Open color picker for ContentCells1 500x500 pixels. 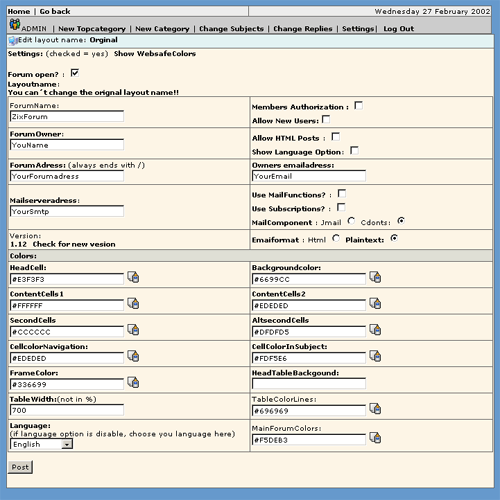pyautogui.click(x=133, y=303)
